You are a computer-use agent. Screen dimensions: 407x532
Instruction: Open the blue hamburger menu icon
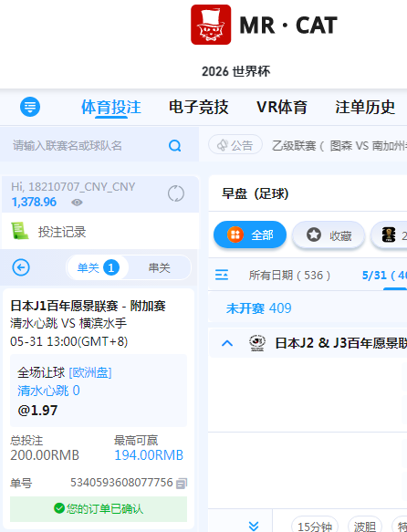pos(30,107)
